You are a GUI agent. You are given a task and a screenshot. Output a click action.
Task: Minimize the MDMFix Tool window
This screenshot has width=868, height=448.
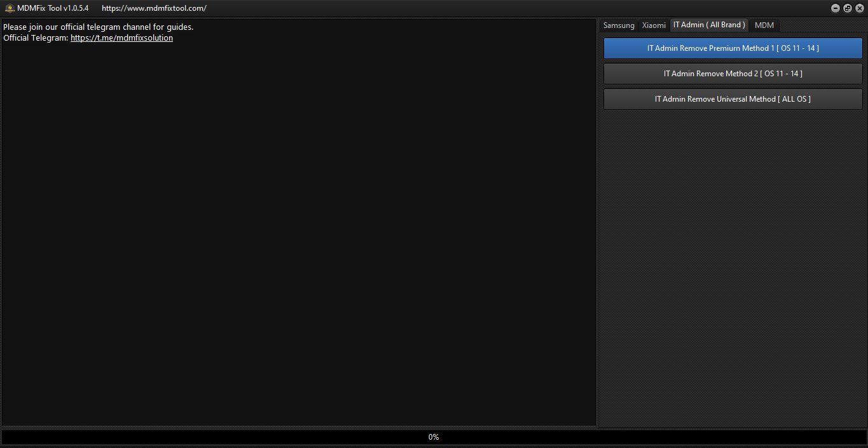[836, 8]
